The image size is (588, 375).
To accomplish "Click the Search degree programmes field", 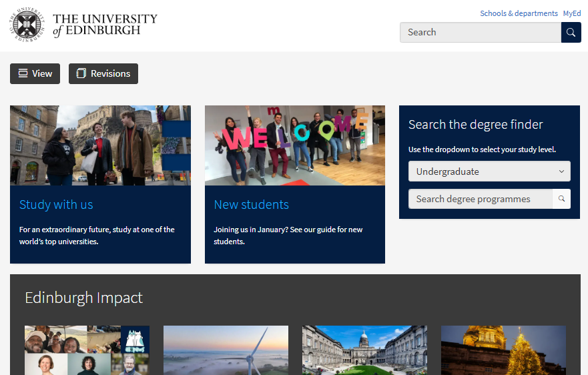I will pos(481,199).
